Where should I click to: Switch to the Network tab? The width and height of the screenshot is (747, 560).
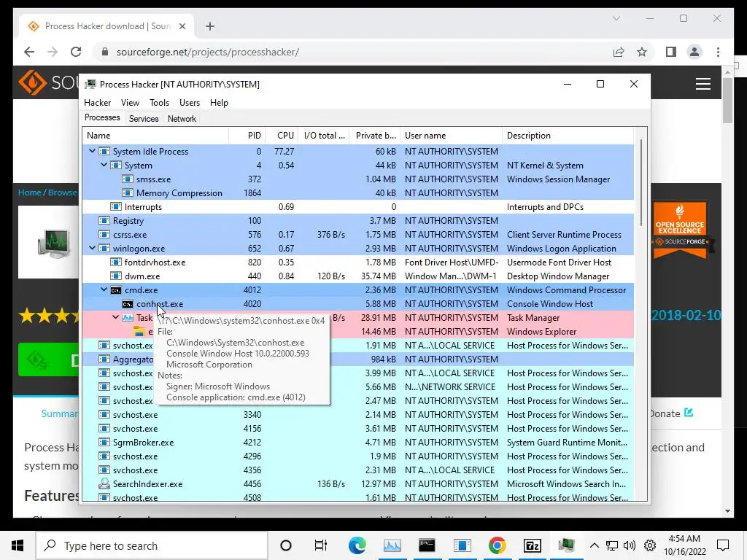[x=182, y=119]
